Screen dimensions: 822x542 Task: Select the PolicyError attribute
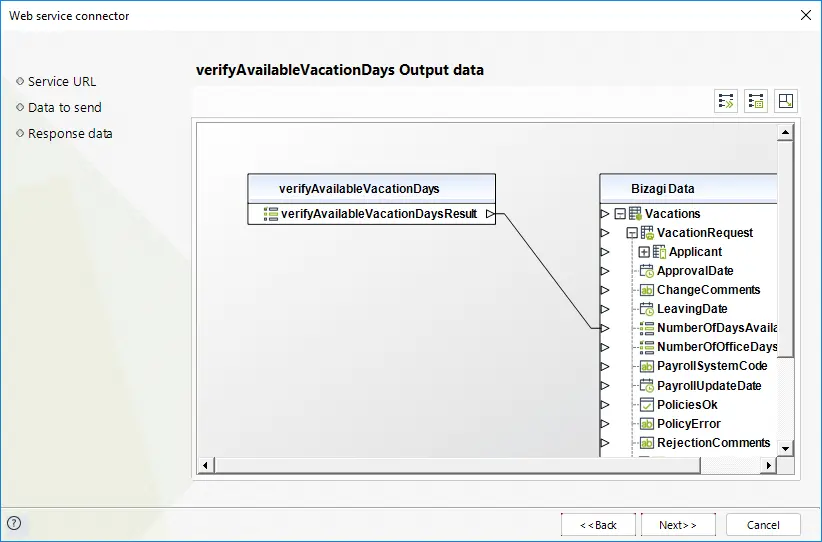[x=688, y=424]
